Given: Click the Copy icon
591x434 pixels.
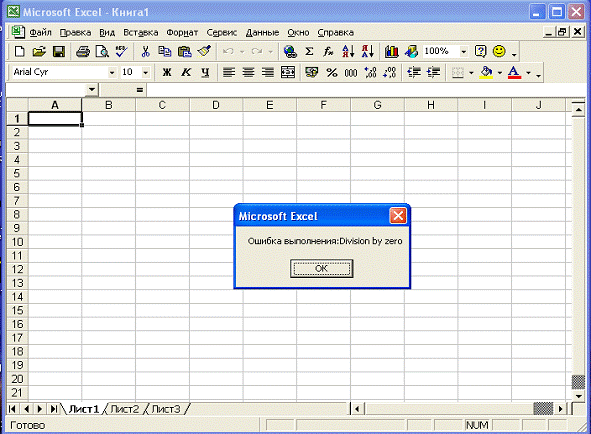Looking at the screenshot, I should (x=165, y=51).
